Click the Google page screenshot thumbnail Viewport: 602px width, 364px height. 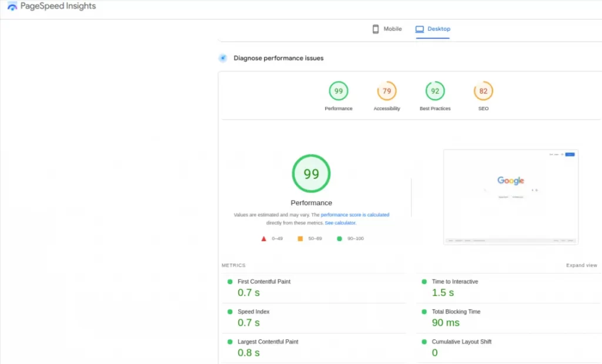(511, 197)
